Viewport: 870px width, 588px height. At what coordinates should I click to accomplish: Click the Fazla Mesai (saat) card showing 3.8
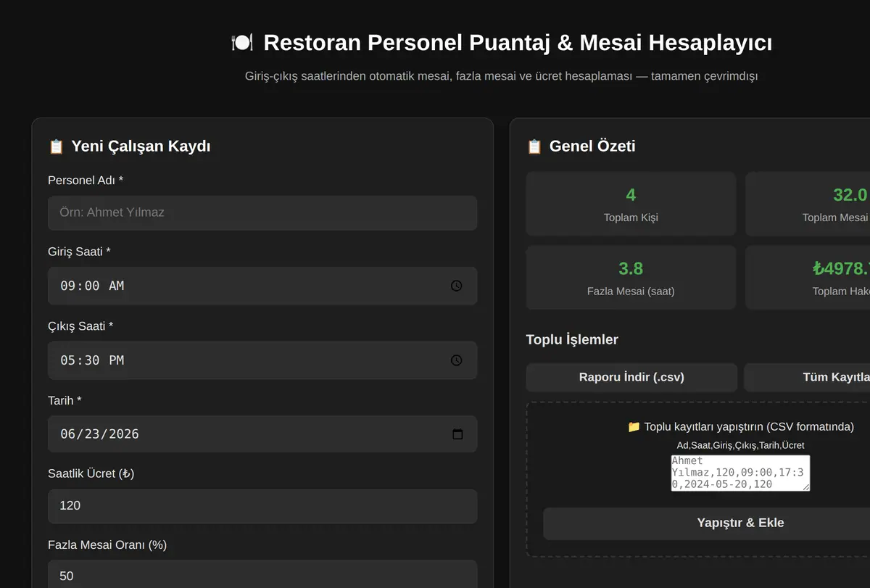click(631, 278)
